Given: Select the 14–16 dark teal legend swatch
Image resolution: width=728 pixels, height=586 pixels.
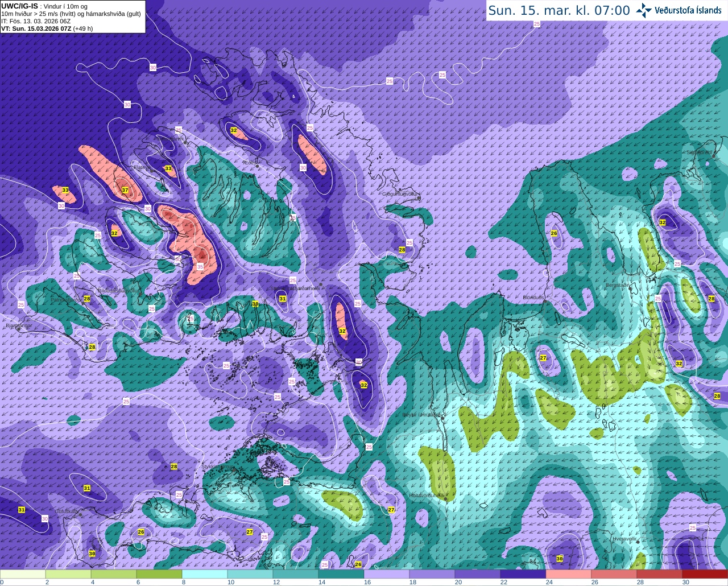Looking at the screenshot, I should 341,574.
